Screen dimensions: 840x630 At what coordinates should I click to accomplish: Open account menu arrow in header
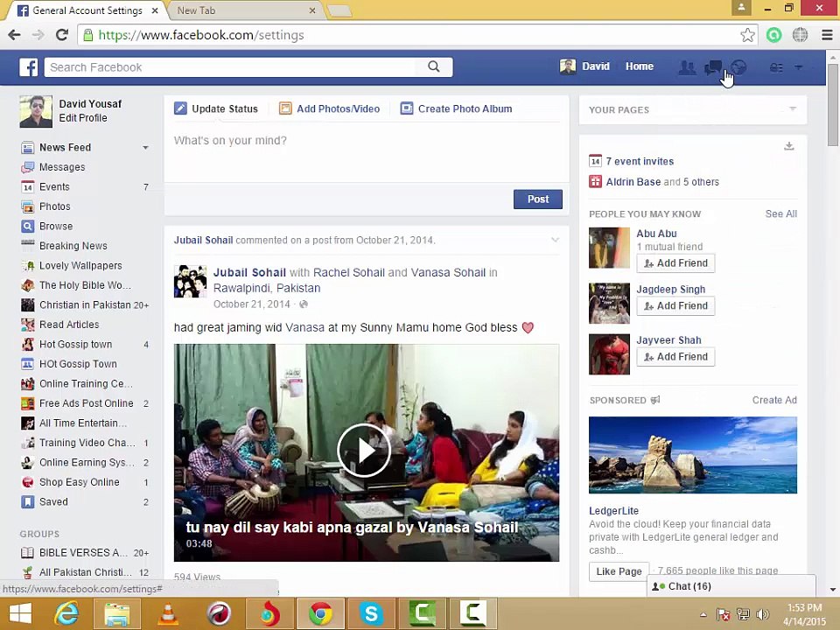[x=799, y=67]
